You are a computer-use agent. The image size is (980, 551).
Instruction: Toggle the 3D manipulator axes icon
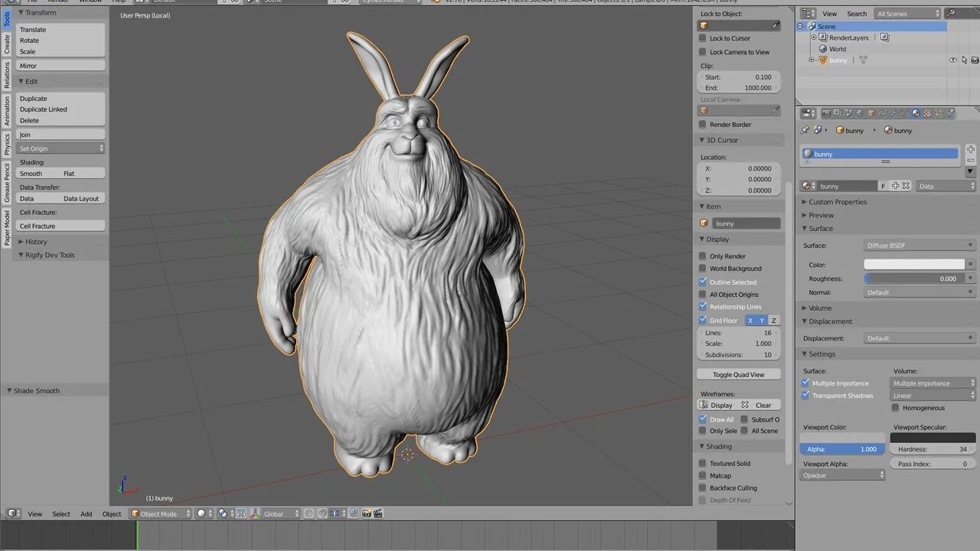(x=255, y=514)
